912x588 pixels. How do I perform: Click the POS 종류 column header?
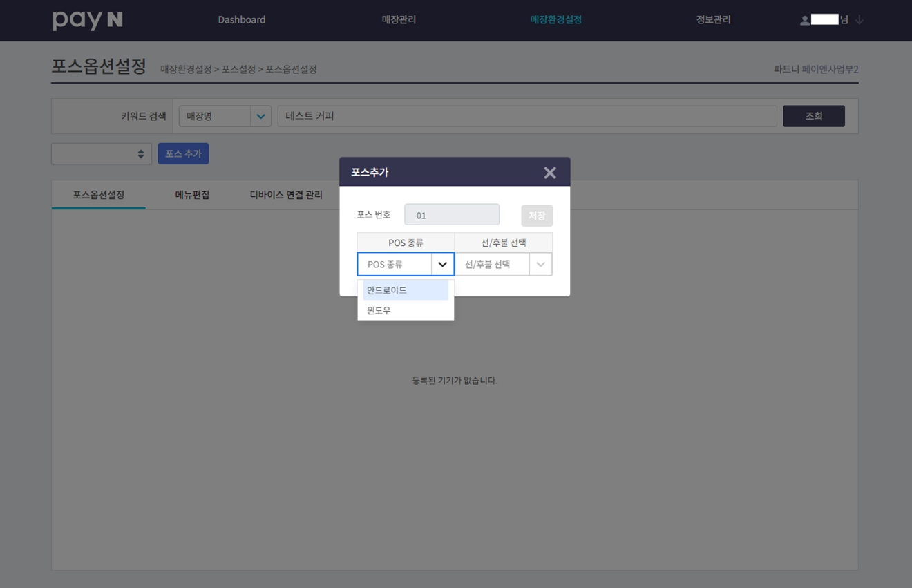[406, 243]
